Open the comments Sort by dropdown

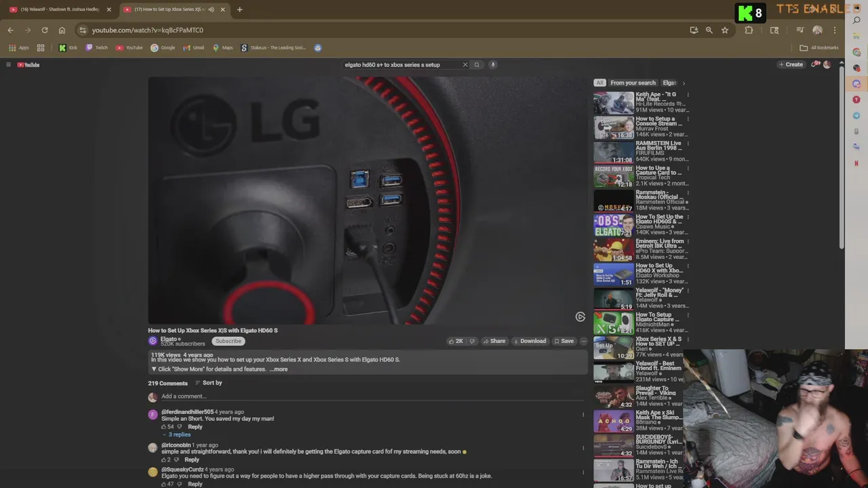coord(209,383)
